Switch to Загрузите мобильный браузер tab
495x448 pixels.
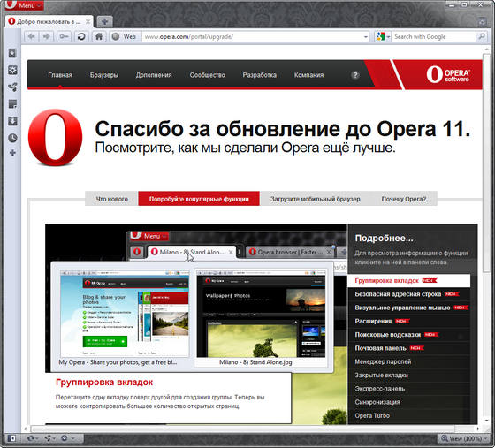[x=315, y=199]
